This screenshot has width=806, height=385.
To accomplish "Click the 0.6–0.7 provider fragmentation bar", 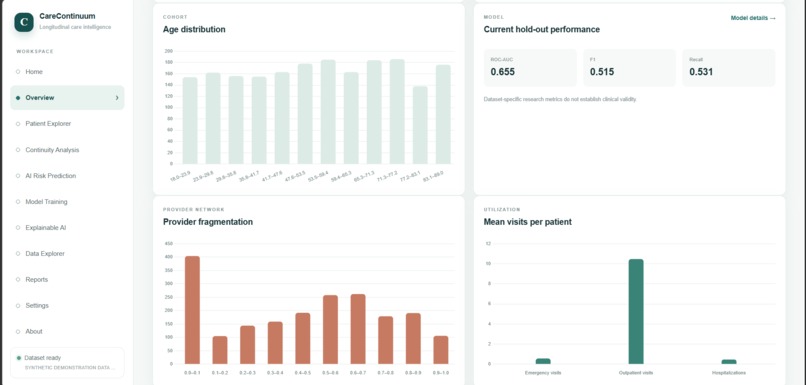I will (358, 329).
